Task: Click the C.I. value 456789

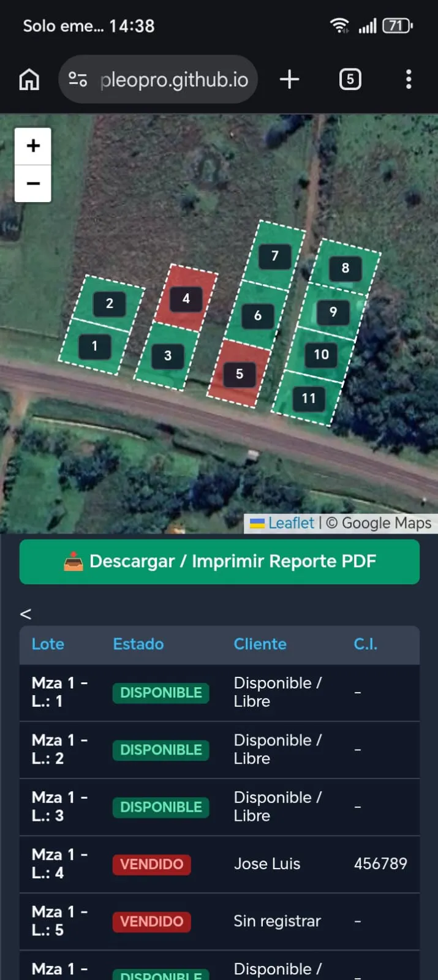Action: [x=380, y=864]
